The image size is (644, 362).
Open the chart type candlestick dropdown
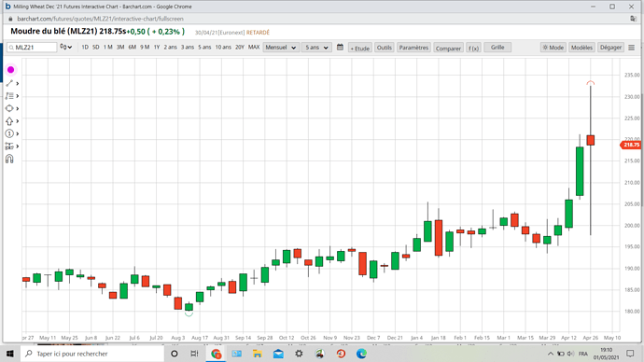pyautogui.click(x=65, y=48)
